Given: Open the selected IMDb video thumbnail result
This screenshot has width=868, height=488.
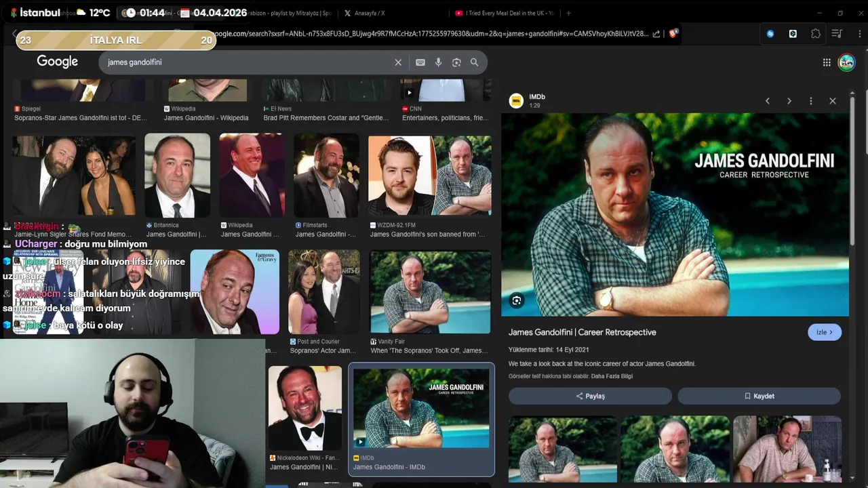Looking at the screenshot, I should (421, 408).
